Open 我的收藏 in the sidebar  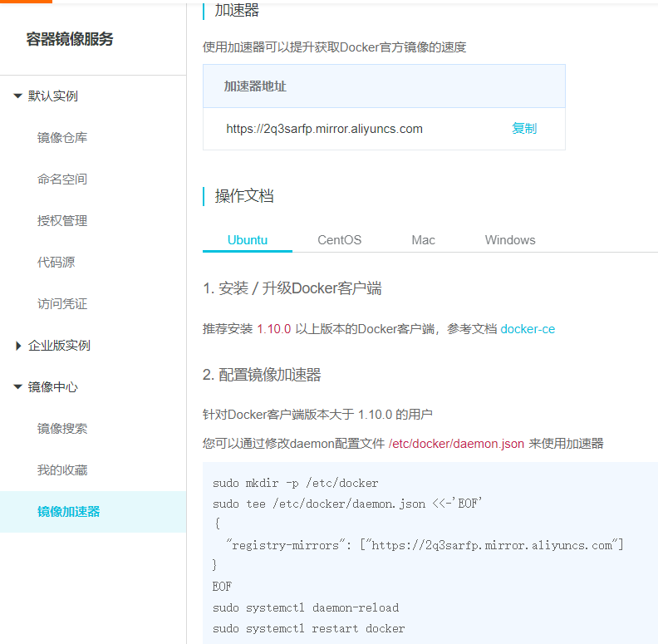pos(62,470)
